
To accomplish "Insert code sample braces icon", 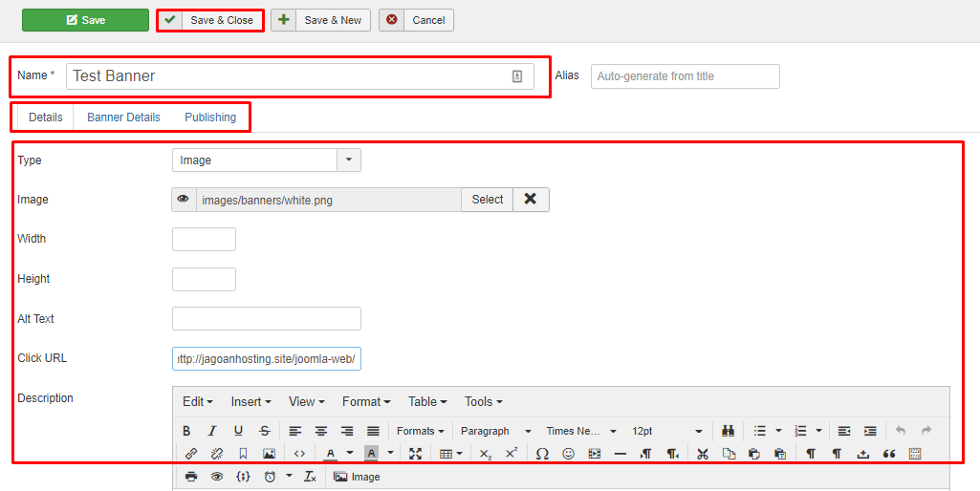I will coord(243,477).
